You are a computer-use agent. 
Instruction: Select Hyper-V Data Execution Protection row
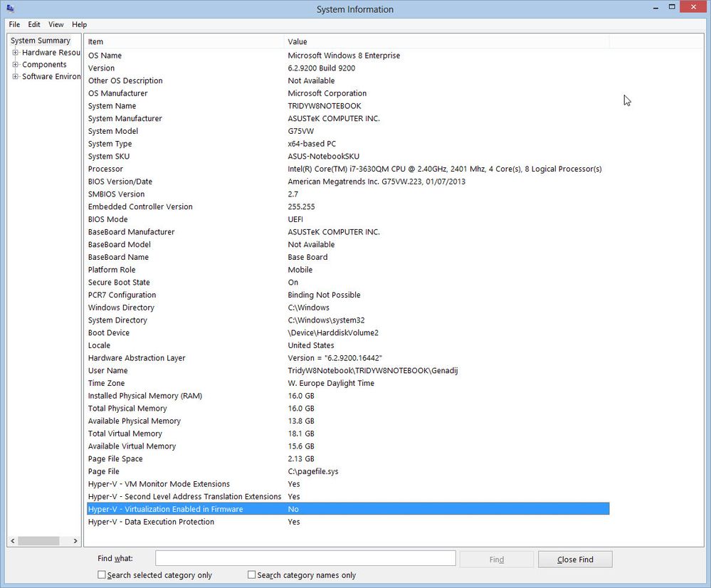(348, 522)
